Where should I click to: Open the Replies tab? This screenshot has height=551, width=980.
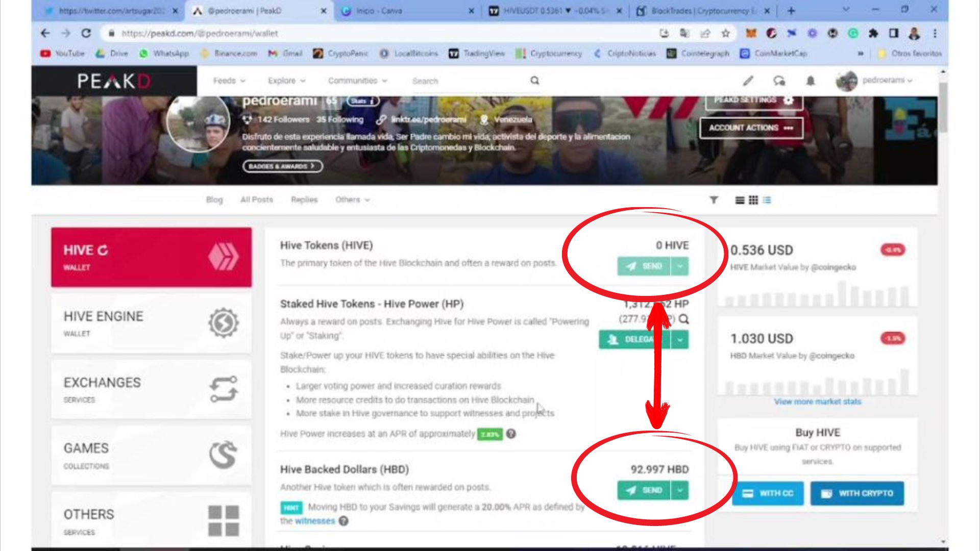pyautogui.click(x=304, y=199)
